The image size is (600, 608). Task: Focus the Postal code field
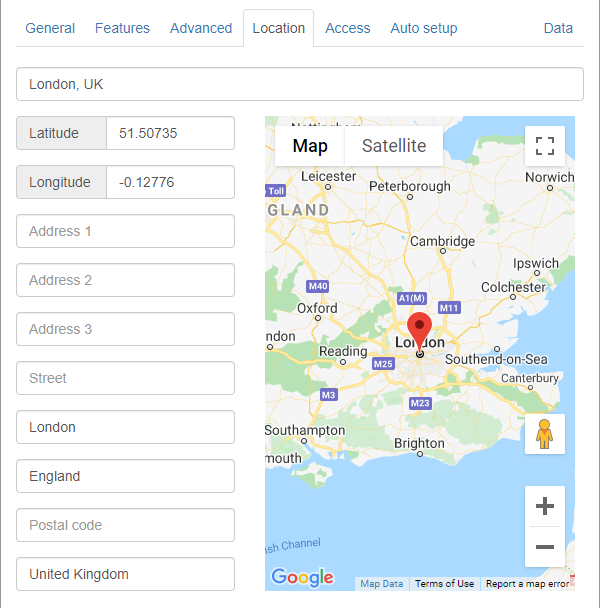pos(125,525)
